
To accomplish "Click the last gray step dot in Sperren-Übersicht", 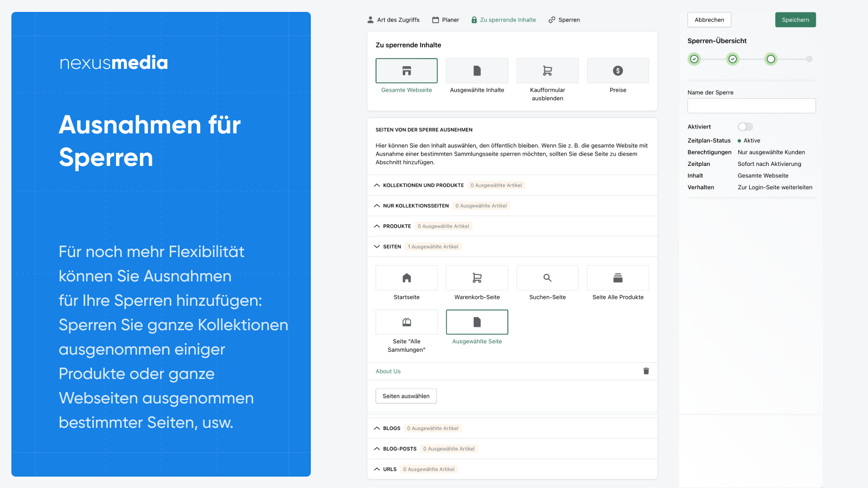I will (809, 59).
